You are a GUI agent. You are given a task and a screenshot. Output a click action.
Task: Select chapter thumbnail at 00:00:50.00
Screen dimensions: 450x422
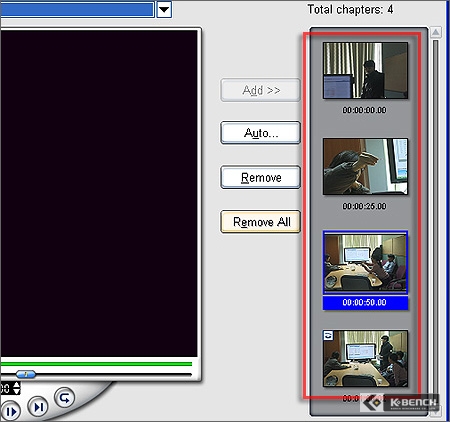point(365,262)
